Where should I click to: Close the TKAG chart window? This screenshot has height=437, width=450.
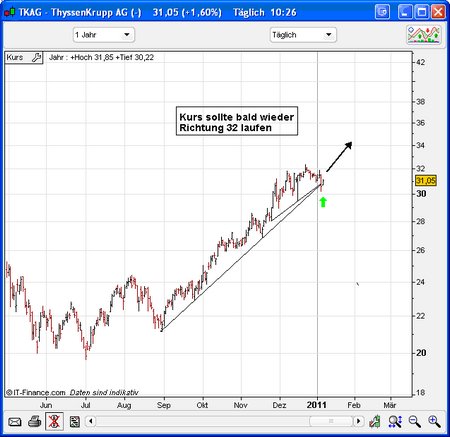438,12
